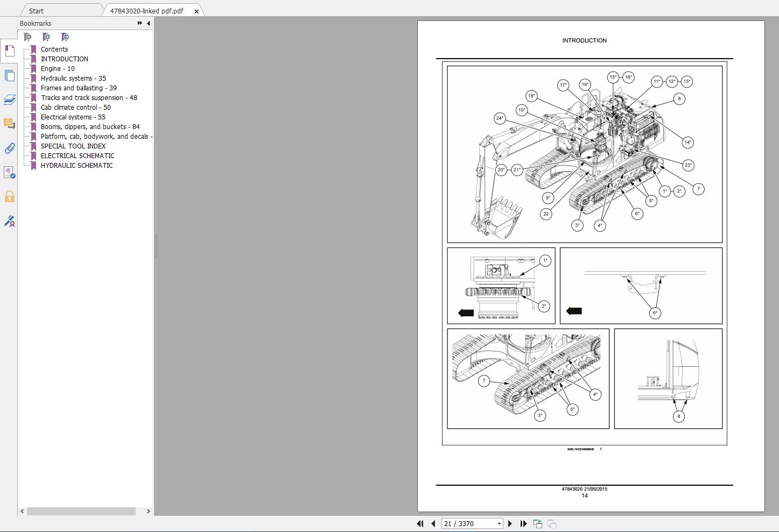Go to Platform, cab, bodywork, and decals bookmark
This screenshot has height=532, width=779.
tap(96, 136)
